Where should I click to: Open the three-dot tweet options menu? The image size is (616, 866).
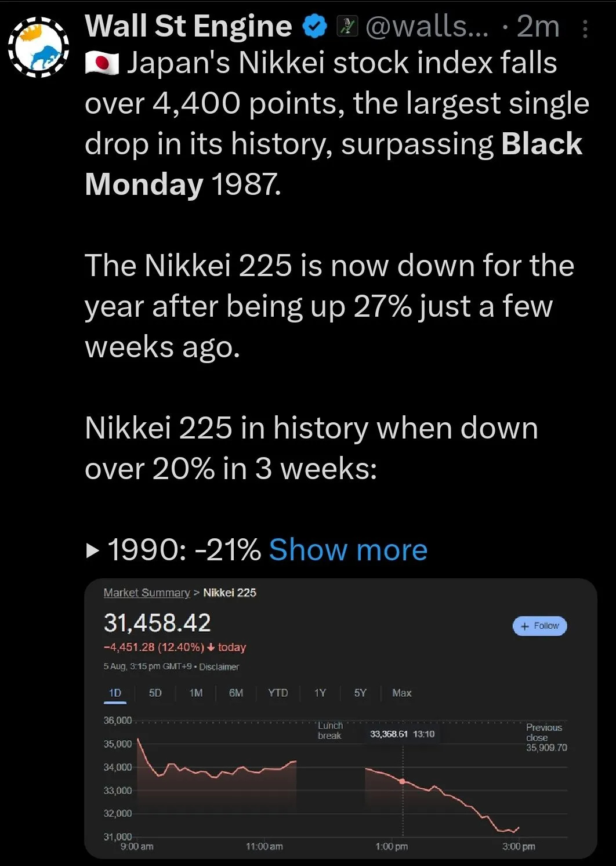pos(585,28)
